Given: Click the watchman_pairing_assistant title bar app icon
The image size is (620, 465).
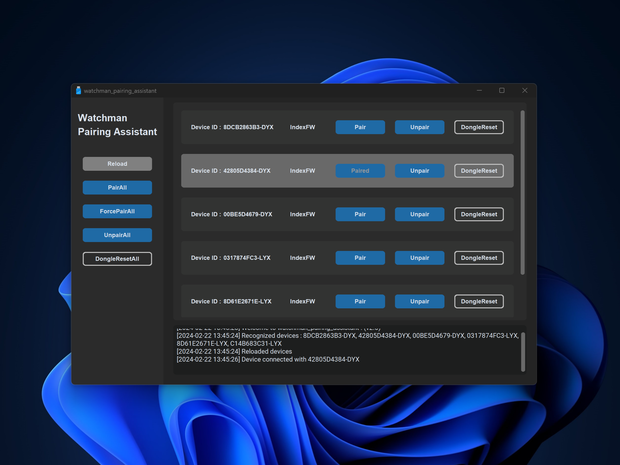Looking at the screenshot, I should tap(78, 91).
